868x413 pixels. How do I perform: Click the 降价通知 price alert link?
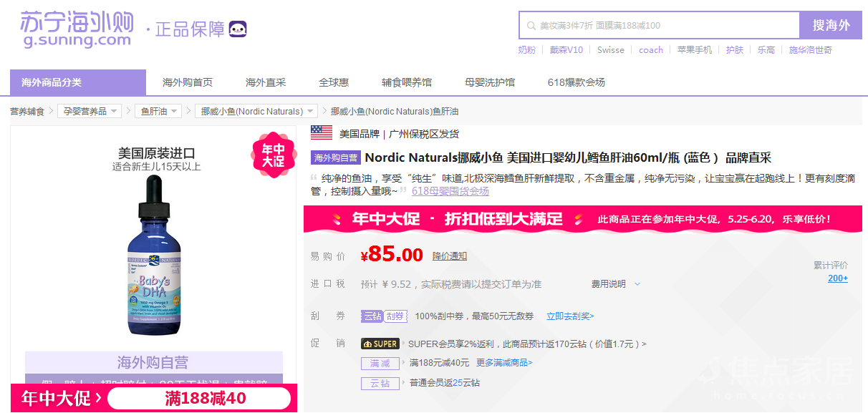[x=450, y=256]
